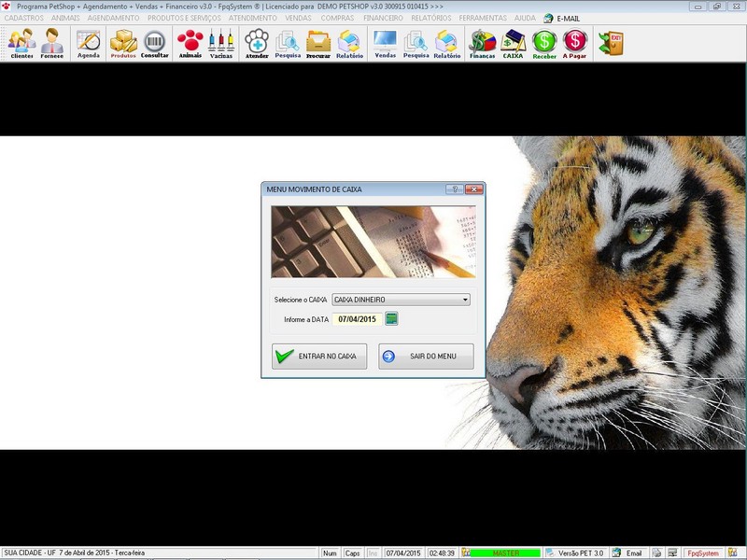Open the Agenda toolbar icon
The width and height of the screenshot is (747, 560).
(89, 43)
